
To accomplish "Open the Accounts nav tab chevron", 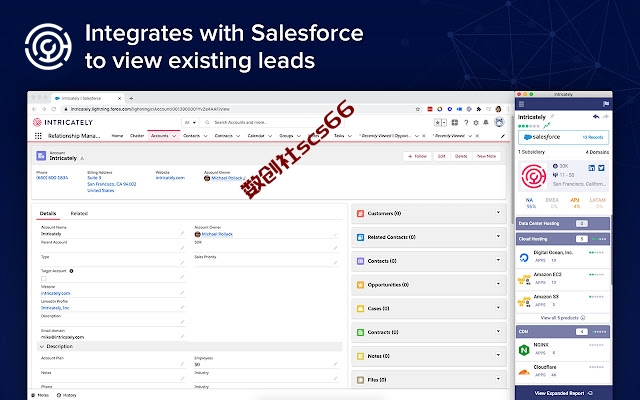I will tap(174, 136).
